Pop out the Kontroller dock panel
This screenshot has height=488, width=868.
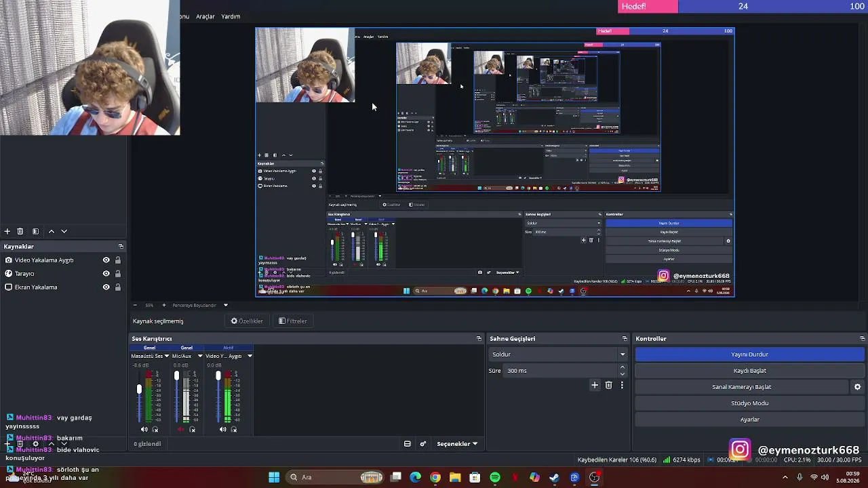click(862, 339)
